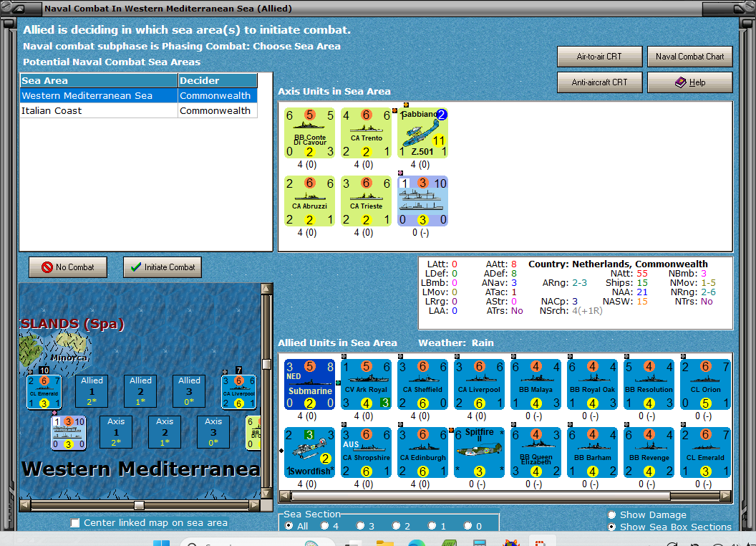Click the Sea Area column header
This screenshot has width=756, height=546.
(99, 81)
